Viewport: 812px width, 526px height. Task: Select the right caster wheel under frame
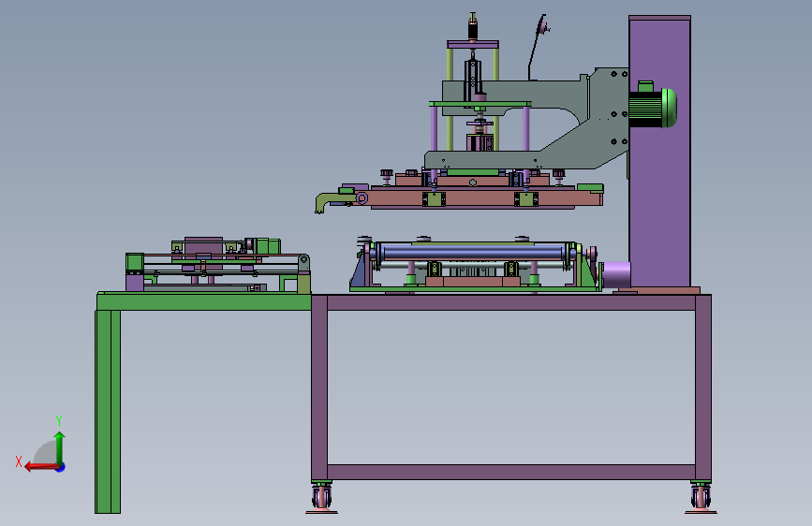pyautogui.click(x=701, y=498)
